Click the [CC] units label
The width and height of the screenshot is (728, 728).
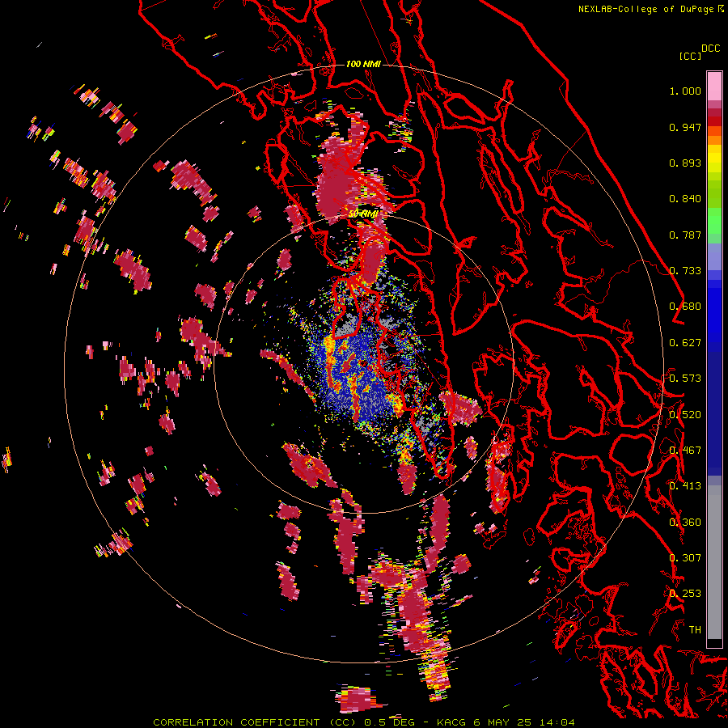click(690, 56)
